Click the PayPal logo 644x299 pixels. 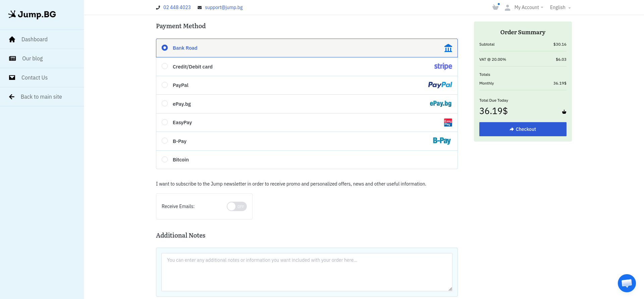pyautogui.click(x=440, y=85)
